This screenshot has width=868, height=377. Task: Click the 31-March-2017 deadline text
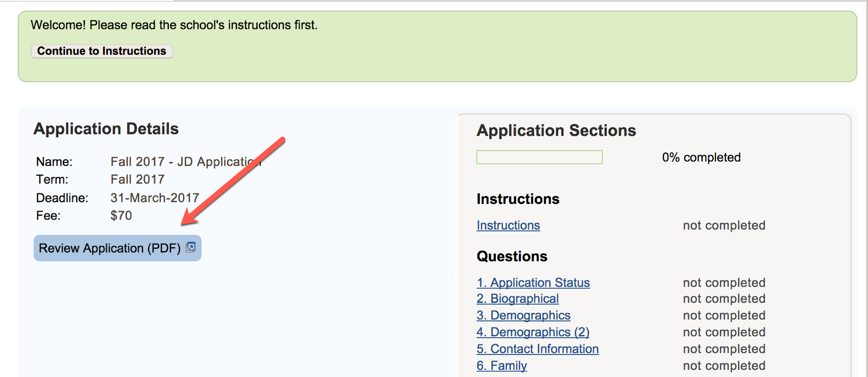pyautogui.click(x=155, y=198)
